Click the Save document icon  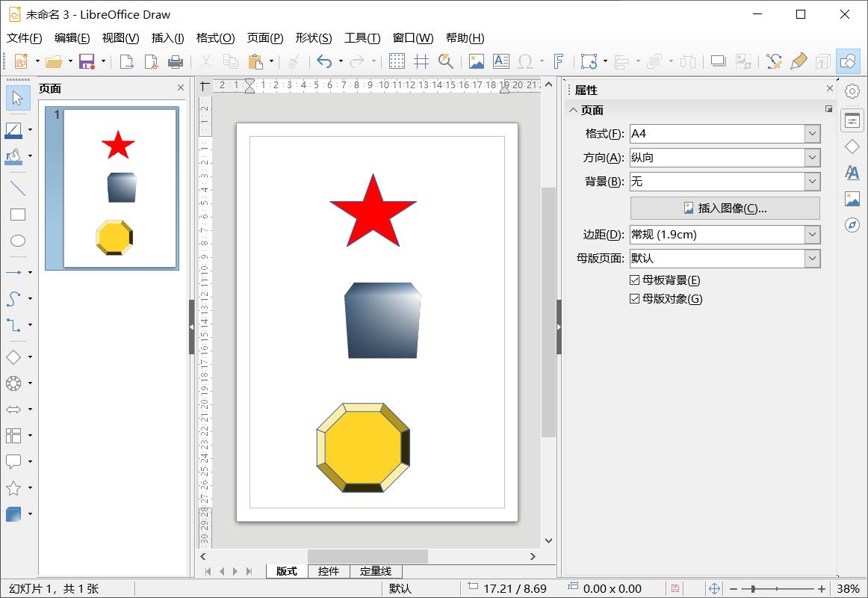[87, 61]
